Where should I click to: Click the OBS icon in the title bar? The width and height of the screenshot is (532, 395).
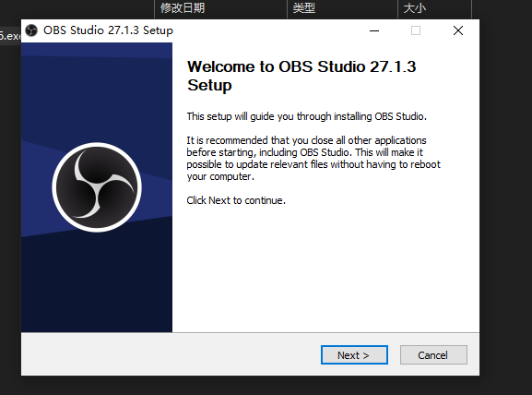tap(31, 30)
